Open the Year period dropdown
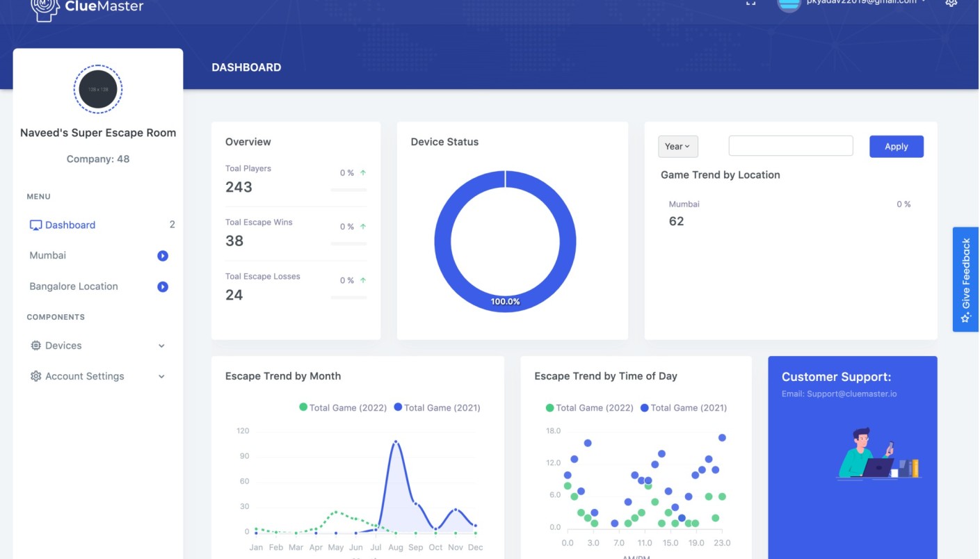This screenshot has width=980, height=559. 678,147
